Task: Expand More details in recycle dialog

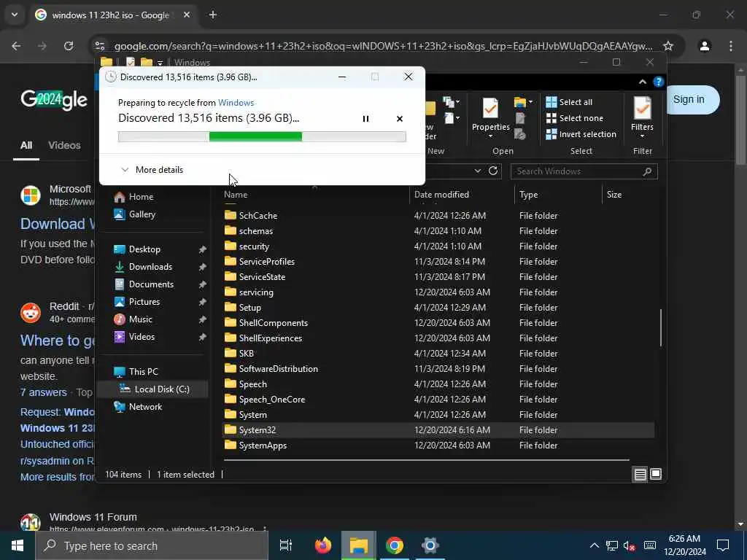Action: click(152, 169)
